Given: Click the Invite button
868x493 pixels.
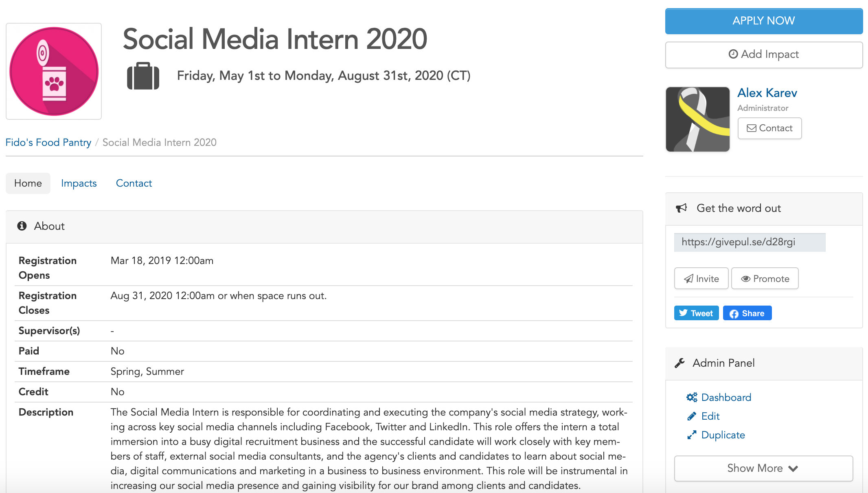Looking at the screenshot, I should pos(701,279).
